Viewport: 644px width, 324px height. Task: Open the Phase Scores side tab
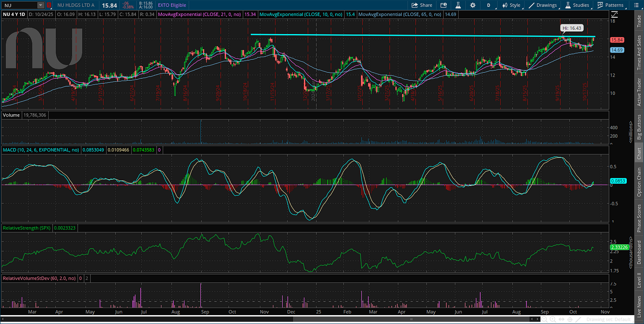point(639,217)
